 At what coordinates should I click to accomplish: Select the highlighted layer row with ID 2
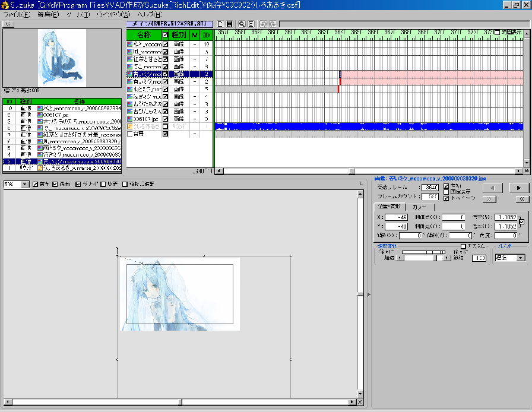[x=170, y=74]
